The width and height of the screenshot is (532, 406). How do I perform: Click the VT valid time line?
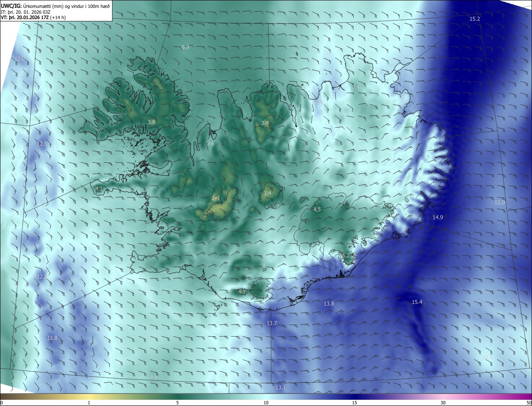click(33, 17)
